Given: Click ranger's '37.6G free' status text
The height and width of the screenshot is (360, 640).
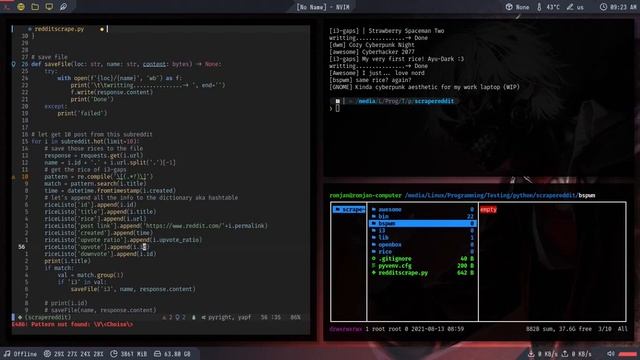Looking at the screenshot, I should click(x=575, y=329).
